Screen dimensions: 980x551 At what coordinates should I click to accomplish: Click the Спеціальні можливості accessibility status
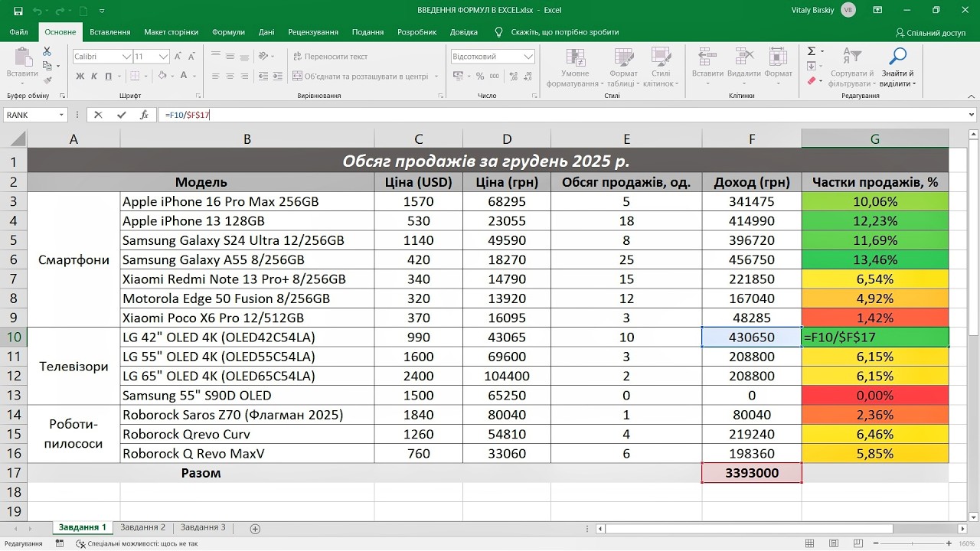point(136,543)
